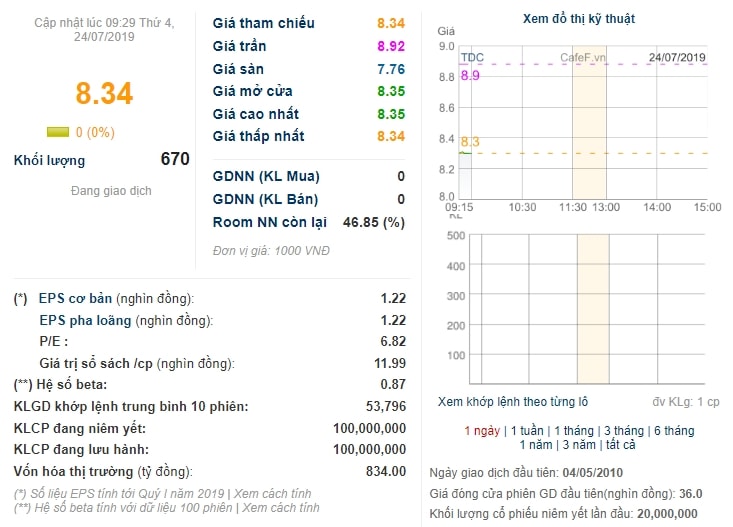Select the tất cả chart range
This screenshot has width=733, height=527.
(621, 445)
